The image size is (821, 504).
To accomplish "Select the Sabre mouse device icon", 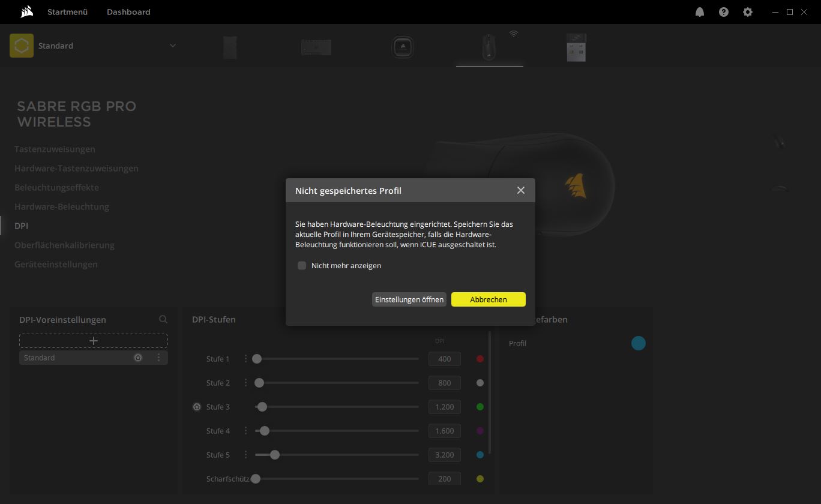I will point(489,47).
